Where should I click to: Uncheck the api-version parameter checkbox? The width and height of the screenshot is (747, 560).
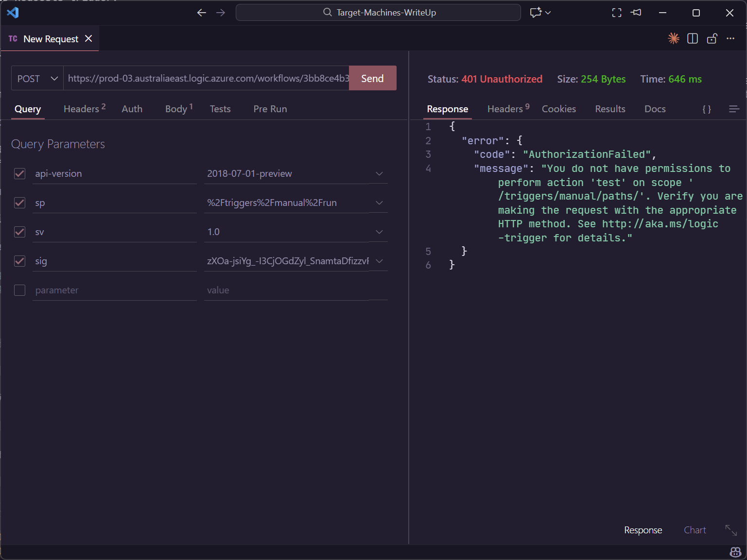coord(20,174)
